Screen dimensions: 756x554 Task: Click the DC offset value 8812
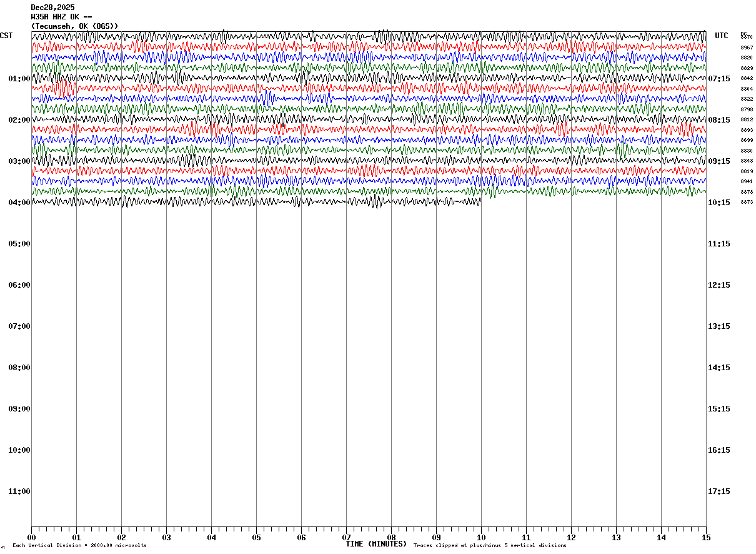coord(747,119)
